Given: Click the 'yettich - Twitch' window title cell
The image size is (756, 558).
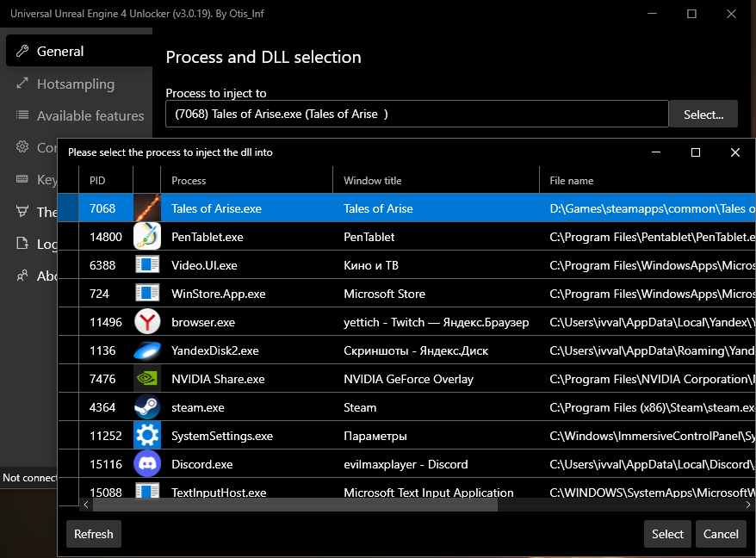Looking at the screenshot, I should (x=436, y=322).
